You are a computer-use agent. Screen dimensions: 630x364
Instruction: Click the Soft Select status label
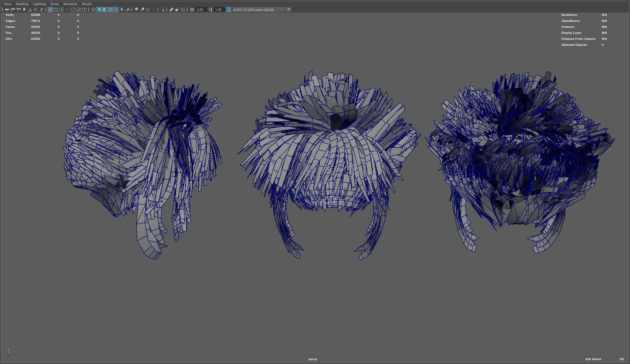click(x=593, y=359)
